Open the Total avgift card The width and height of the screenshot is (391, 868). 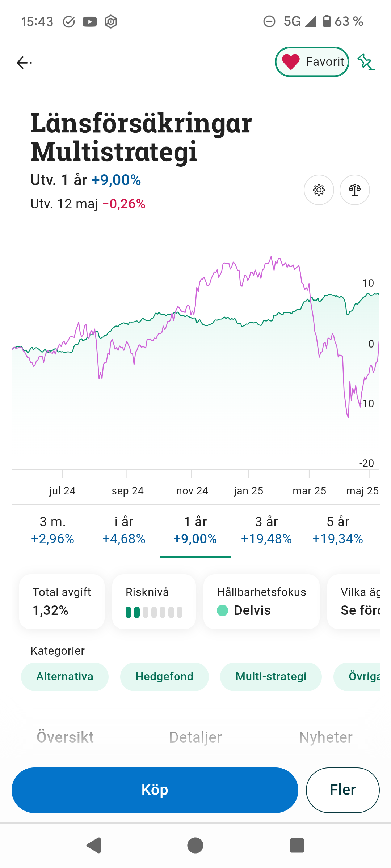(x=62, y=601)
